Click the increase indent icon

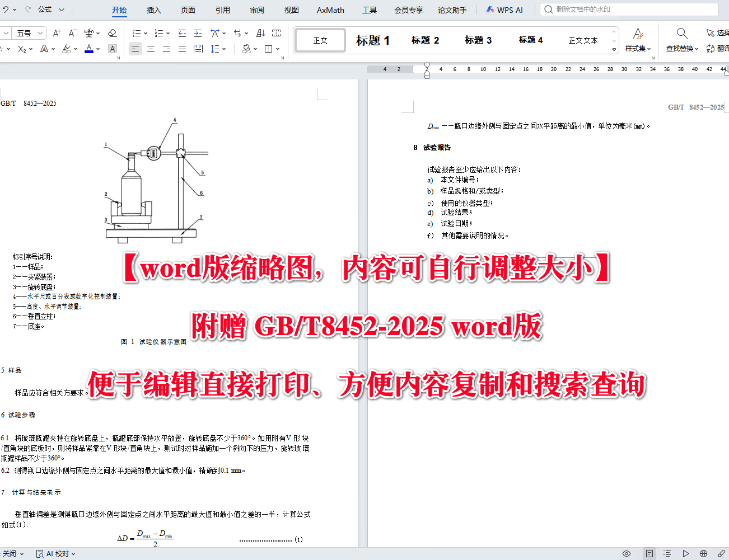pyautogui.click(x=198, y=34)
